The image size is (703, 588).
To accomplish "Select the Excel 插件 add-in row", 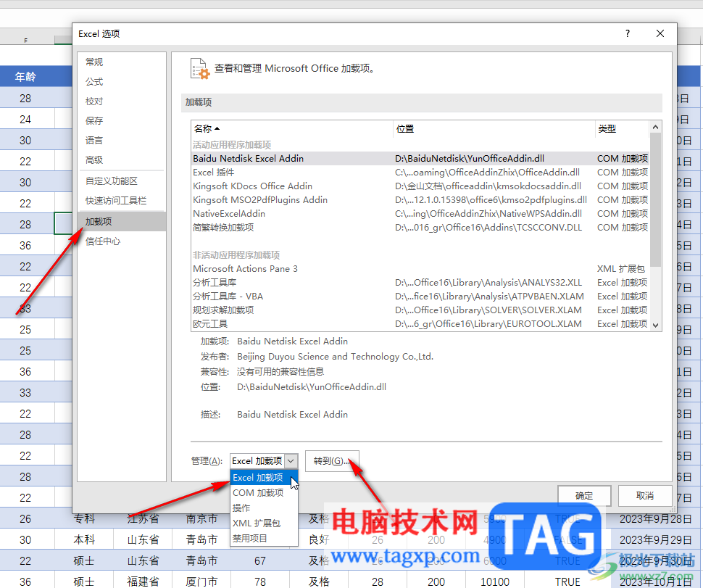I will tap(420, 173).
